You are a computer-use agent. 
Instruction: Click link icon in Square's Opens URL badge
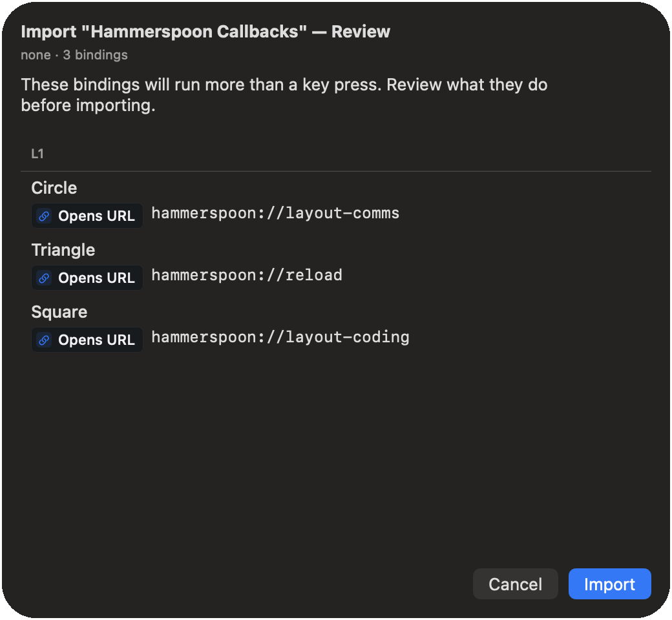pos(44,340)
